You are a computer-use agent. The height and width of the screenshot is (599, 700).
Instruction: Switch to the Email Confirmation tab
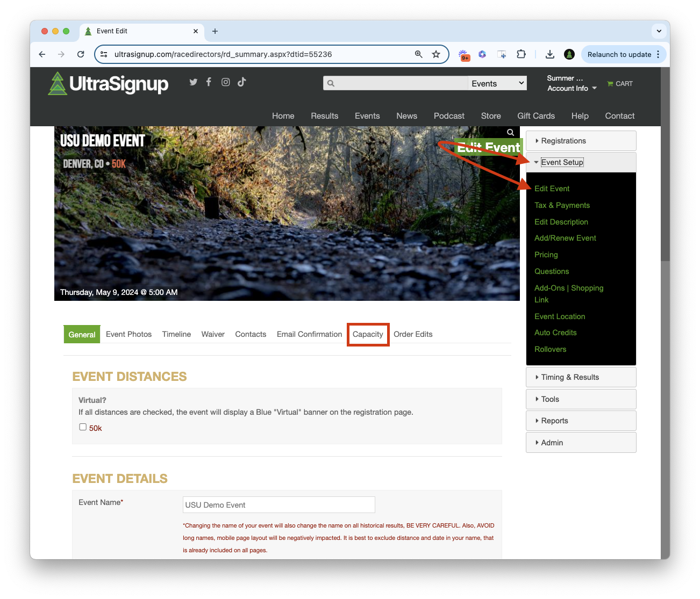tap(309, 334)
